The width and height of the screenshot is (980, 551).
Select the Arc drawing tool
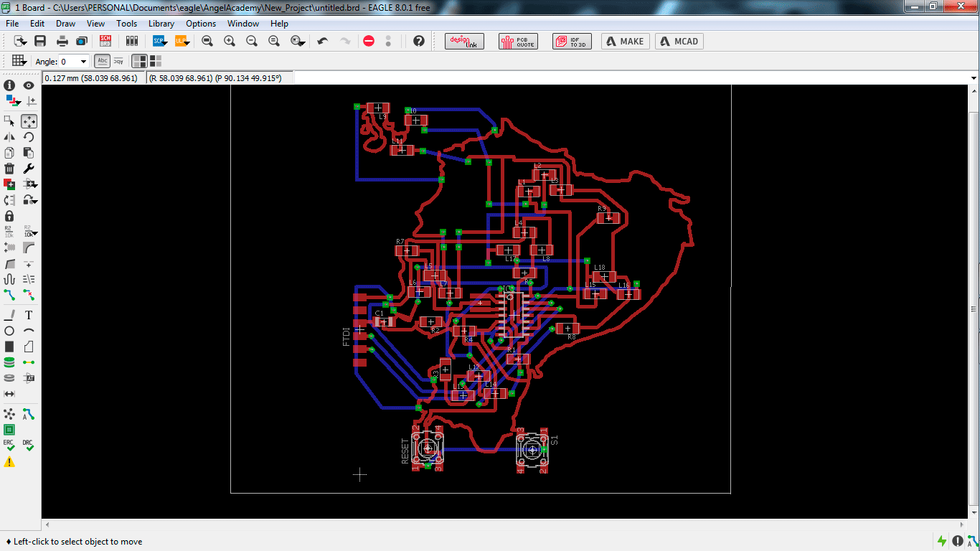pos(29,331)
